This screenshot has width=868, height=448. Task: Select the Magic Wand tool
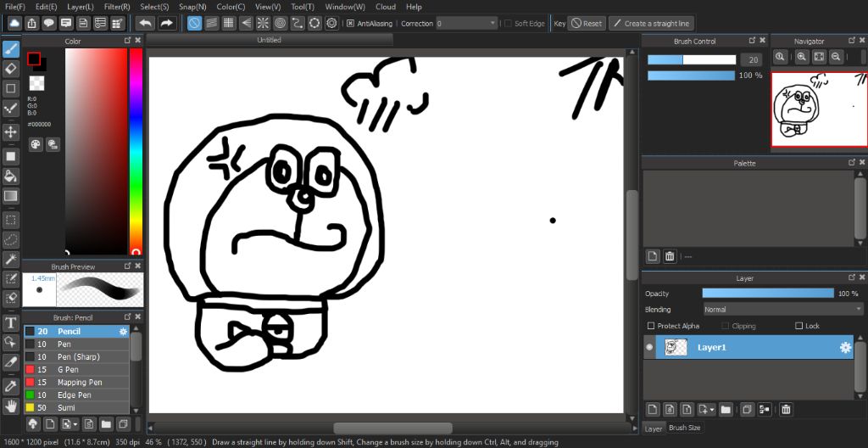[x=10, y=259]
